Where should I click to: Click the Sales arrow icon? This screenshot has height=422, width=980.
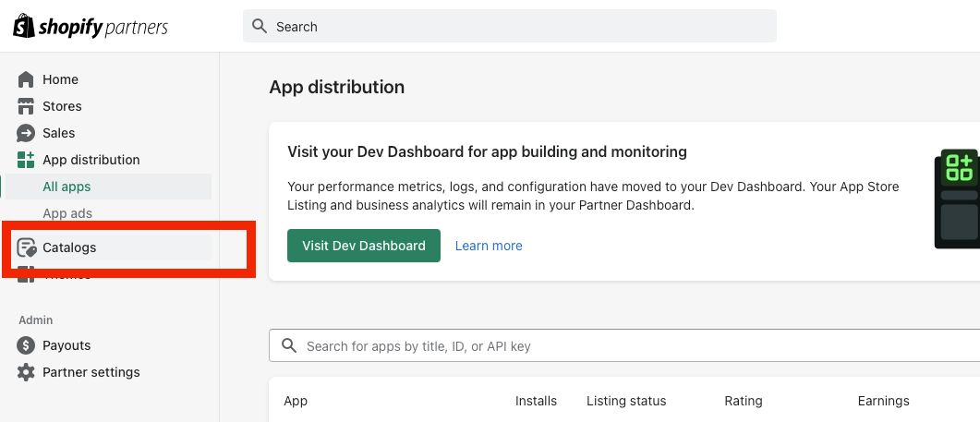(26, 133)
